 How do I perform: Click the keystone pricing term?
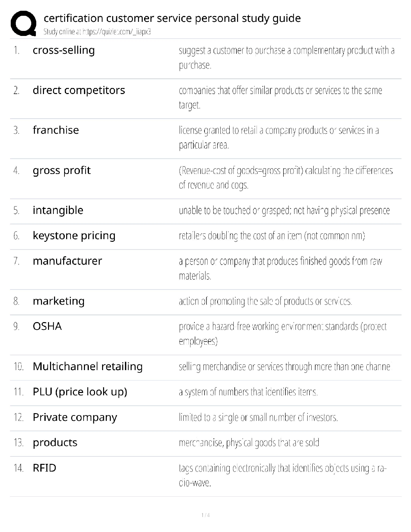coord(74,236)
